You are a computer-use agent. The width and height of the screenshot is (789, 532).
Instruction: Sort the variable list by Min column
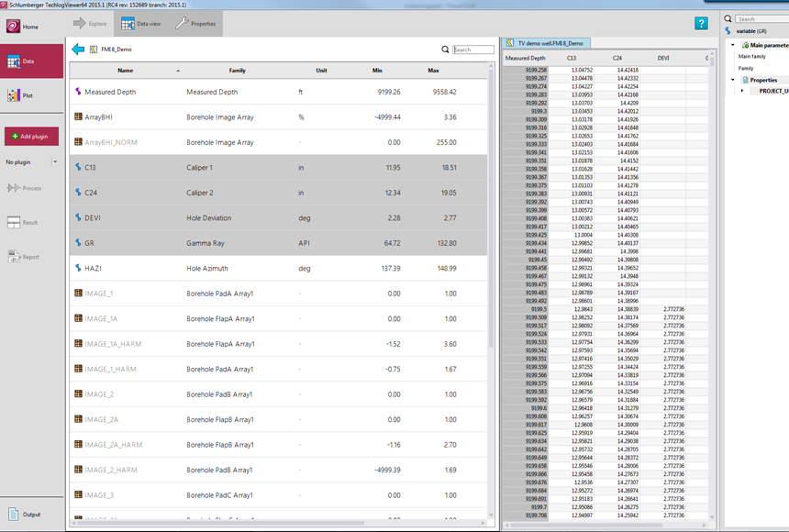click(x=377, y=71)
